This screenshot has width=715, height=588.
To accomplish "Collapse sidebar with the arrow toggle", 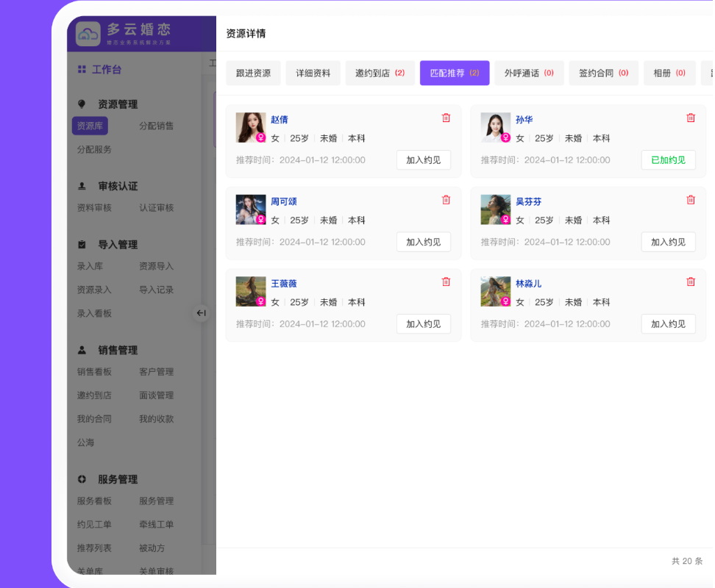I will 201,313.
